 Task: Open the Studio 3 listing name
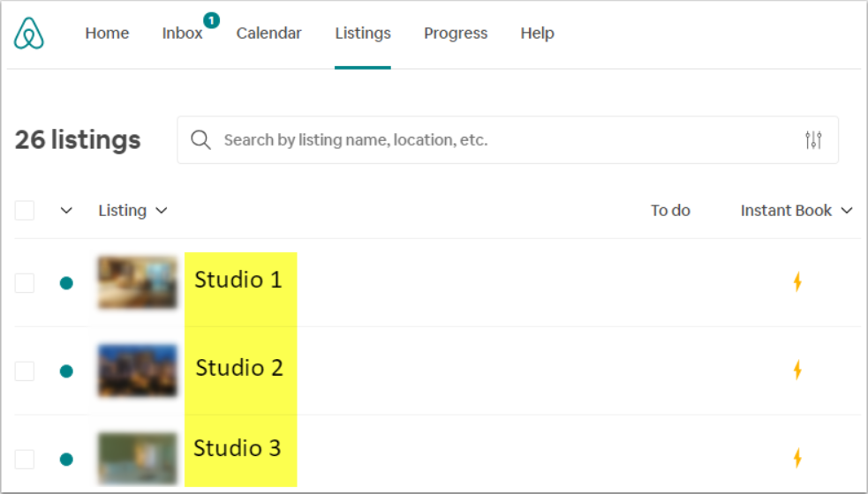click(238, 448)
